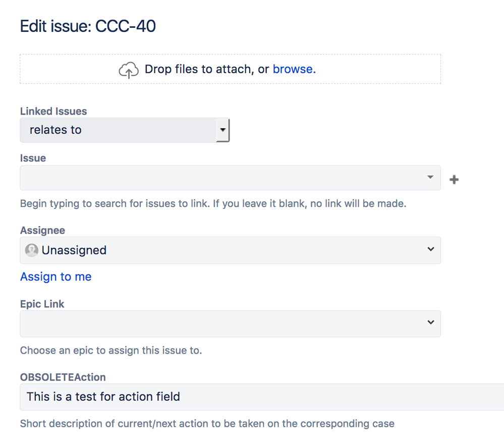Open the Assignee dropdown showing Unassigned
This screenshot has width=504, height=440.
[x=230, y=250]
